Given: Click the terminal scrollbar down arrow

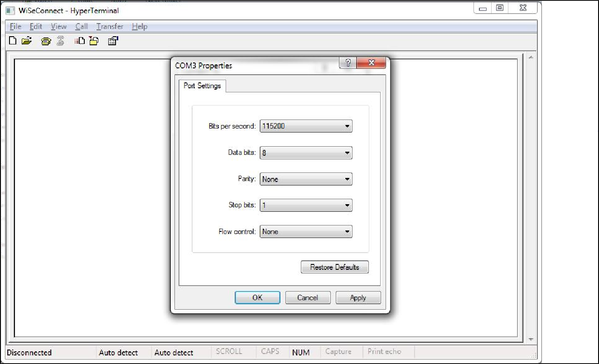Looking at the screenshot, I should pyautogui.click(x=530, y=339).
